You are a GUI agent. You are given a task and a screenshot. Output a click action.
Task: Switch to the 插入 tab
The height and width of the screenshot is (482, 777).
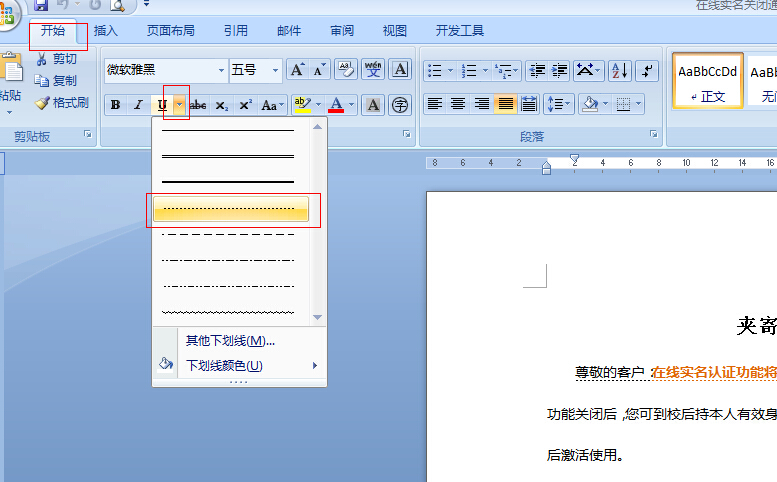pos(106,31)
